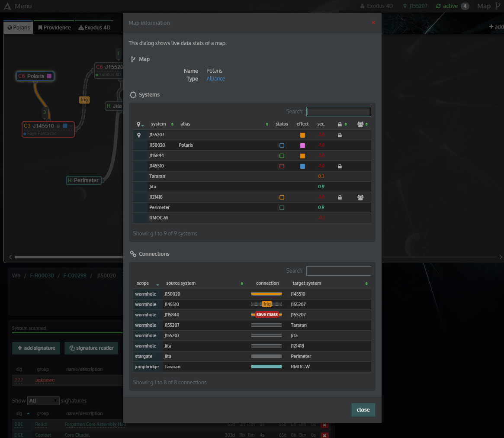Sort signature table by sig column
Screen dimensions: 504x438
pyautogui.click(x=22, y=414)
